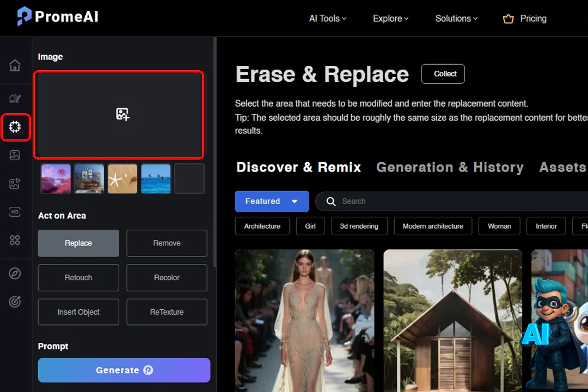Viewport: 588px width, 392px height.
Task: Select the Remove action mode
Action: click(167, 243)
